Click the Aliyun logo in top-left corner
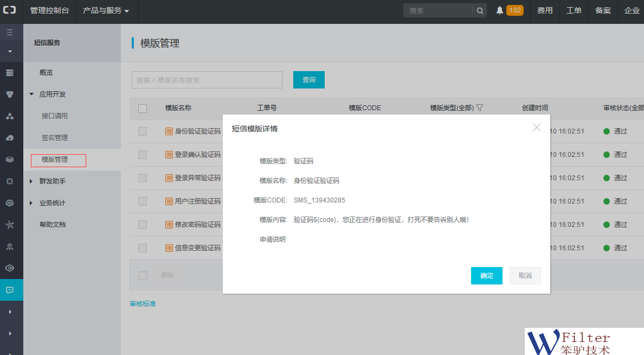This screenshot has width=644, height=355. (x=10, y=10)
